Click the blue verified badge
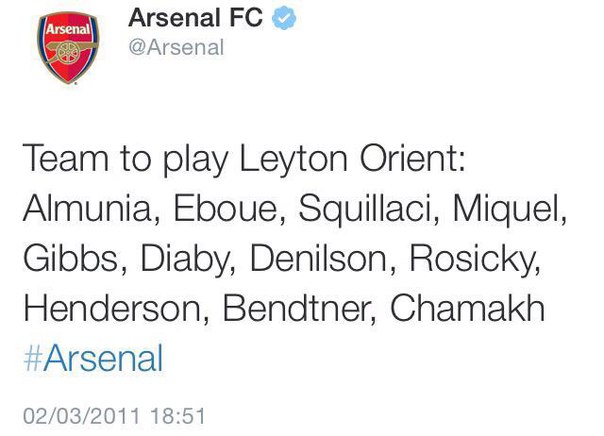 284,18
